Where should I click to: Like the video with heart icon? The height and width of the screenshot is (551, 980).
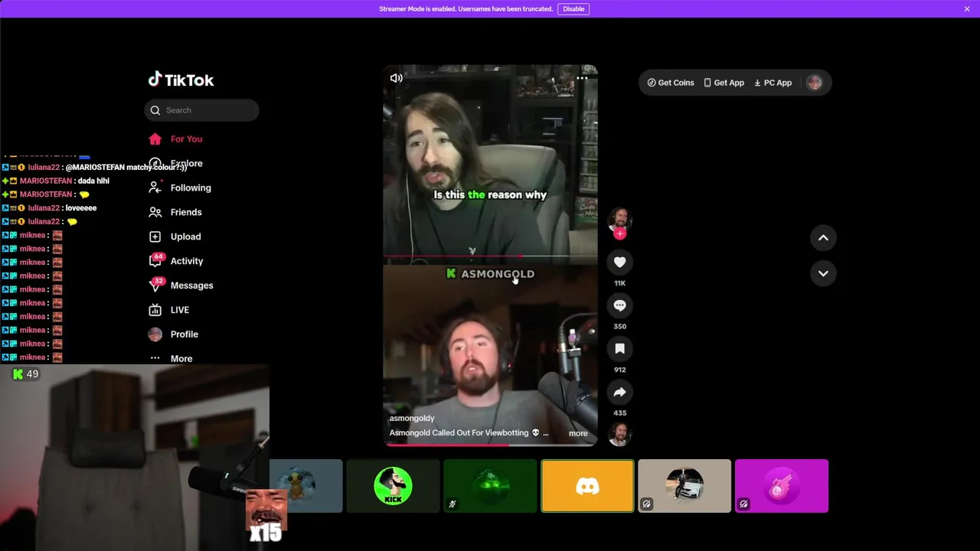(x=619, y=262)
